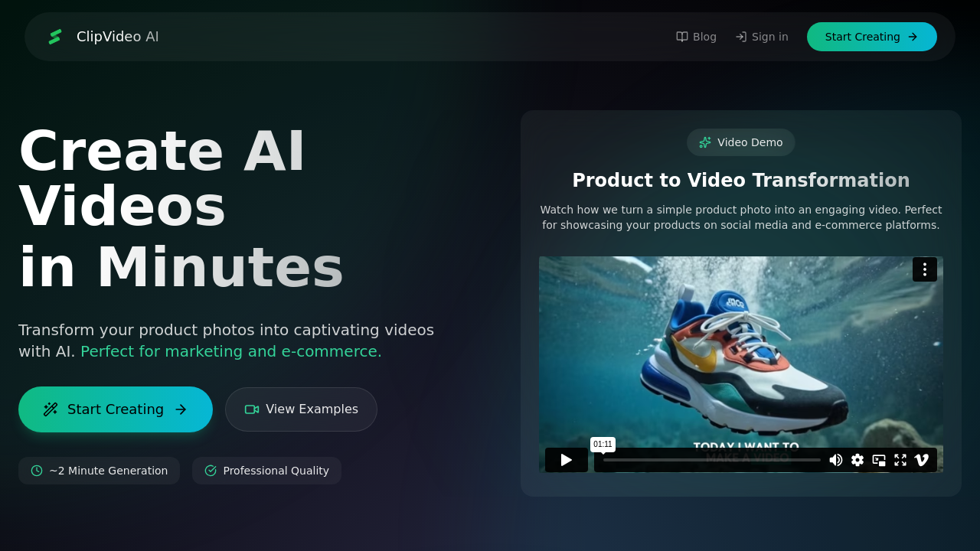
Task: Open the Blog page
Action: tap(696, 37)
